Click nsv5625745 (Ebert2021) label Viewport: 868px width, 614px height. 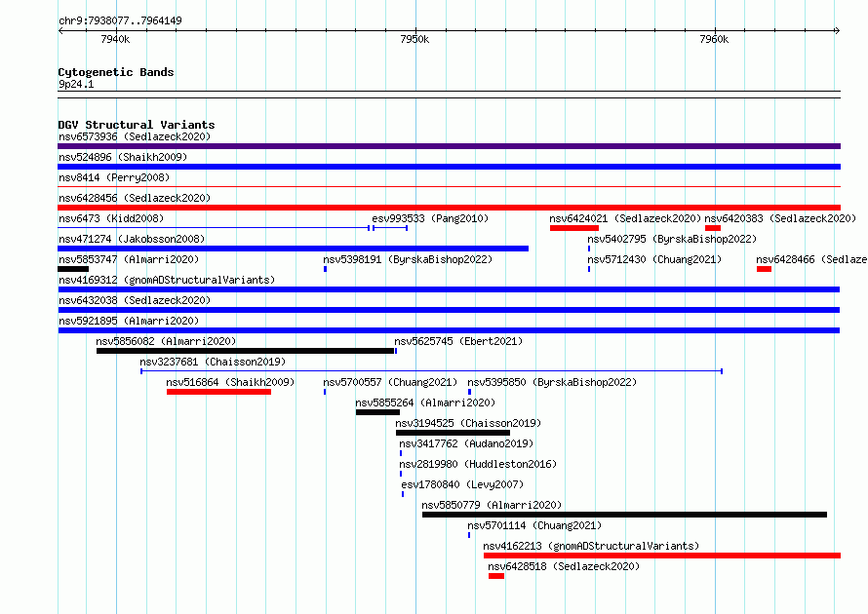coord(458,341)
